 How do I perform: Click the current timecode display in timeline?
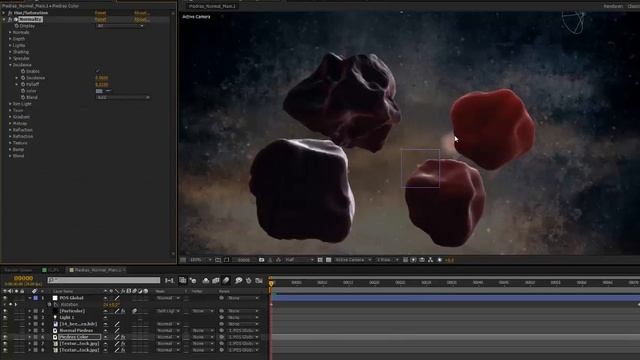[x=23, y=278]
